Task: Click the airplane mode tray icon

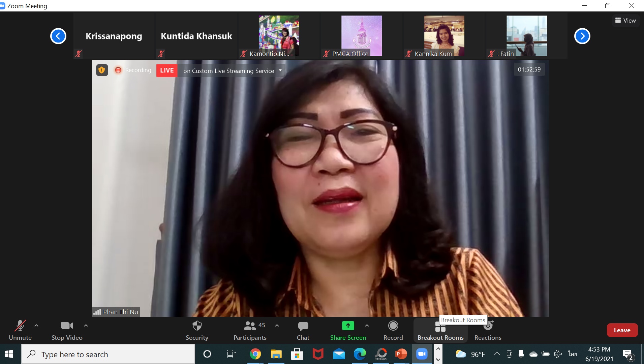Action: coord(558,354)
